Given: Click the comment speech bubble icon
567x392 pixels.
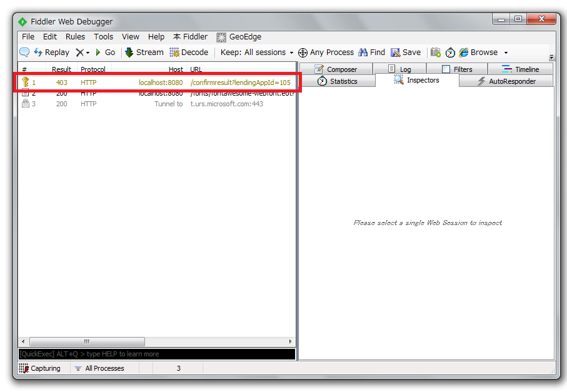Looking at the screenshot, I should (x=24, y=53).
